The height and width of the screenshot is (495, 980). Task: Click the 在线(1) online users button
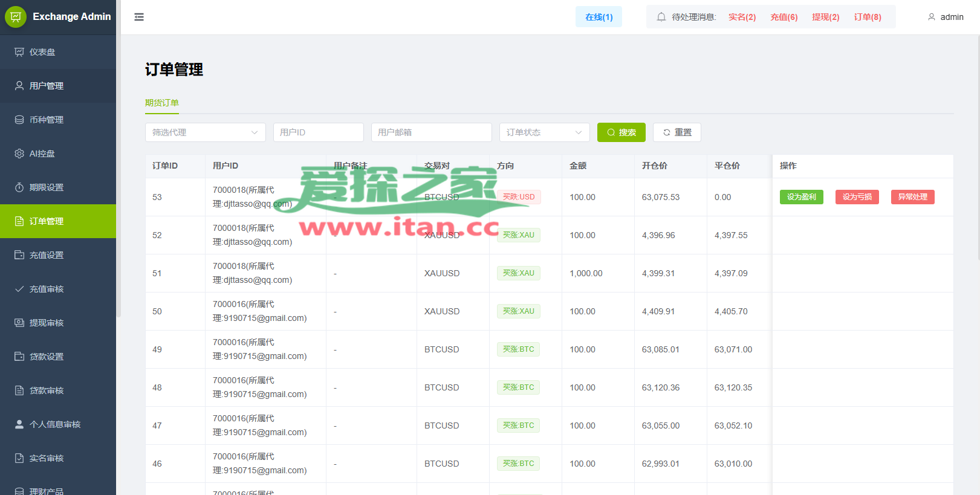click(599, 17)
